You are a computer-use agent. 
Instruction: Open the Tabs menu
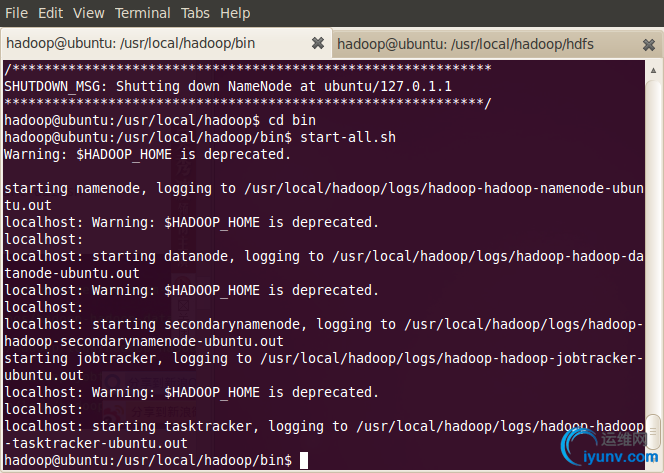click(195, 13)
